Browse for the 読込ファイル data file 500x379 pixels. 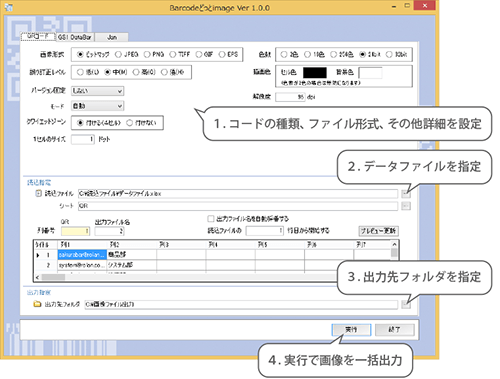(406, 194)
